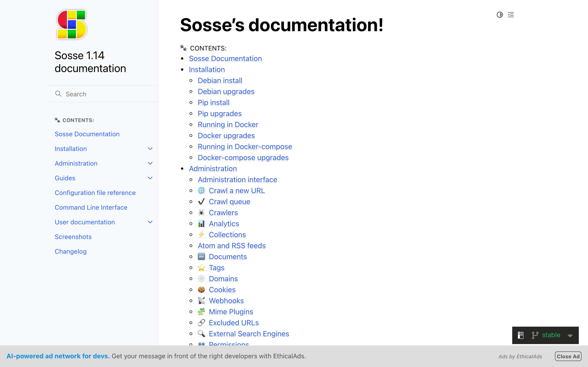Open Changelog from the sidebar

pyautogui.click(x=71, y=251)
